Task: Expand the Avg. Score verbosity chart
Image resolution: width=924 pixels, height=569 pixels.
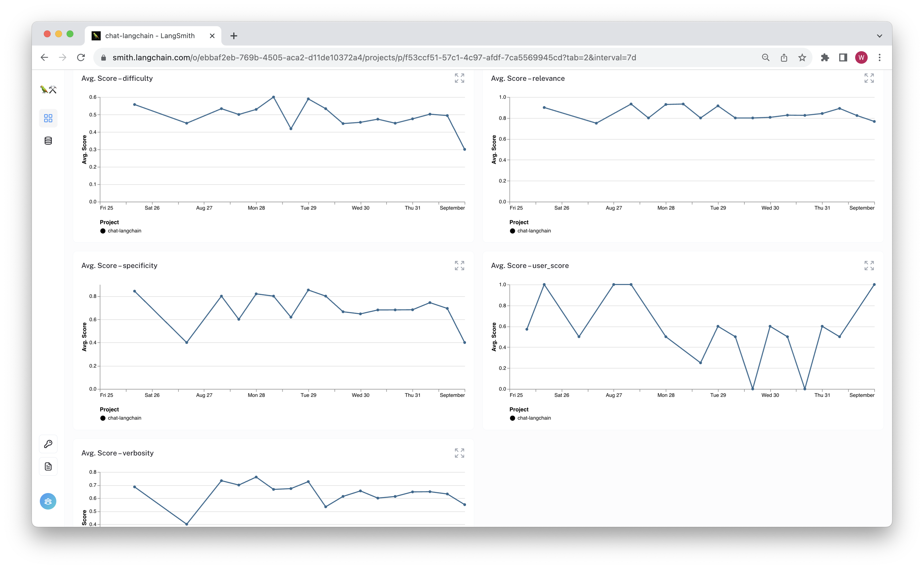Action: (459, 453)
